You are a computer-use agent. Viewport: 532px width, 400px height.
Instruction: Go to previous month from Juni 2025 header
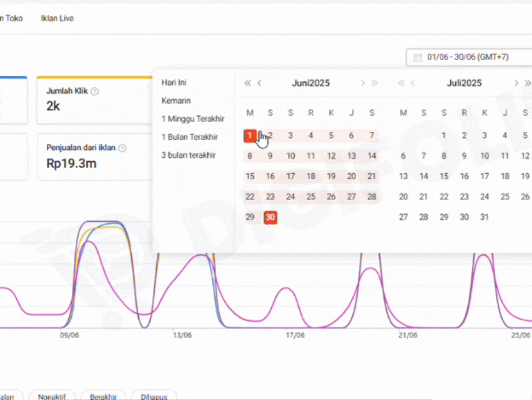(260, 83)
